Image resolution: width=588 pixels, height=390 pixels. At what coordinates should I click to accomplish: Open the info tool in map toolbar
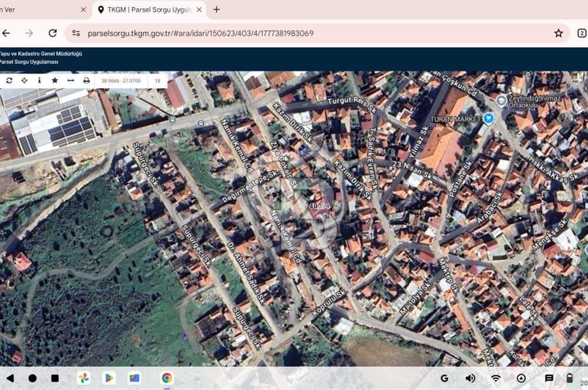39,80
